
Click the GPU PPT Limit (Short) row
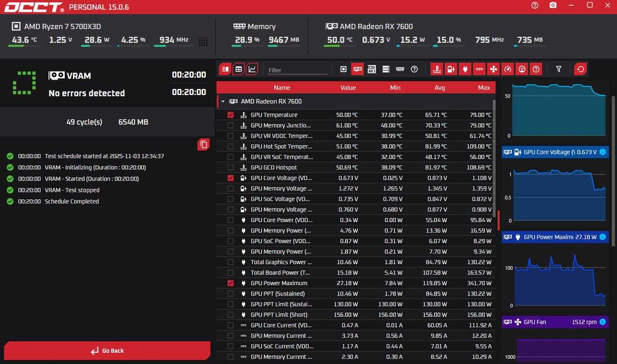click(355, 315)
